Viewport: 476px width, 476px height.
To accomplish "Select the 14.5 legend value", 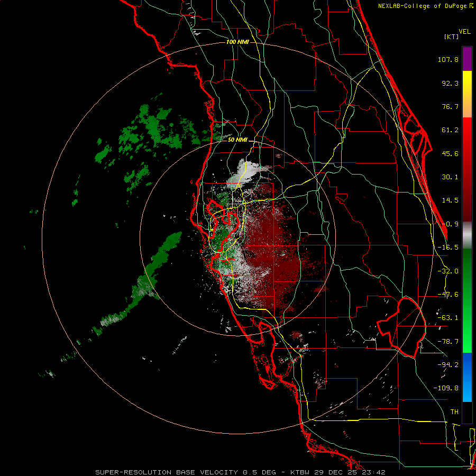I will (x=450, y=200).
